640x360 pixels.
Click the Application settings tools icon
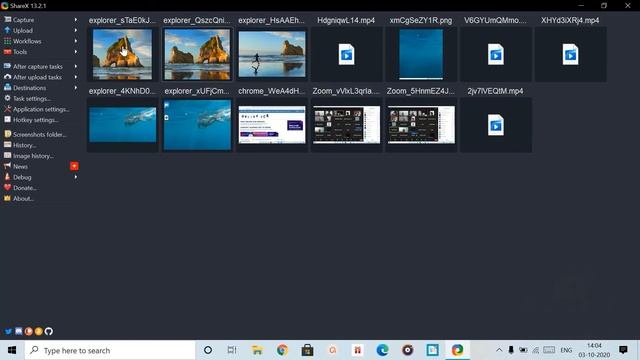tap(7, 109)
